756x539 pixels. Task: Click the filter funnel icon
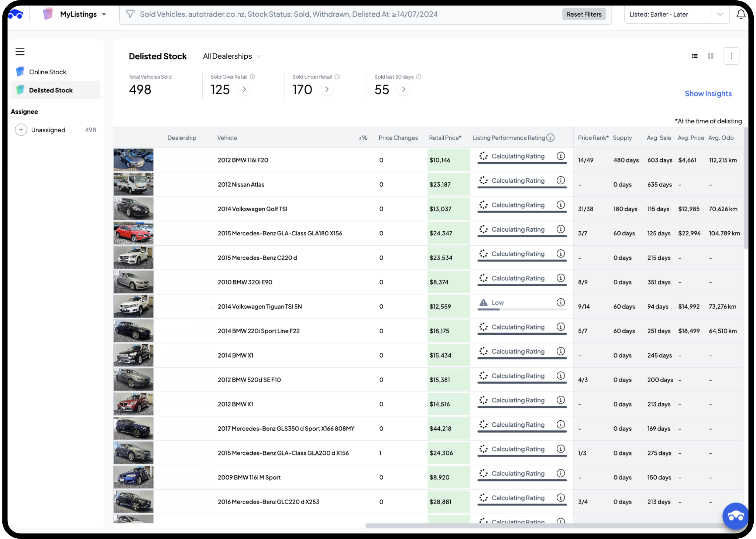130,14
